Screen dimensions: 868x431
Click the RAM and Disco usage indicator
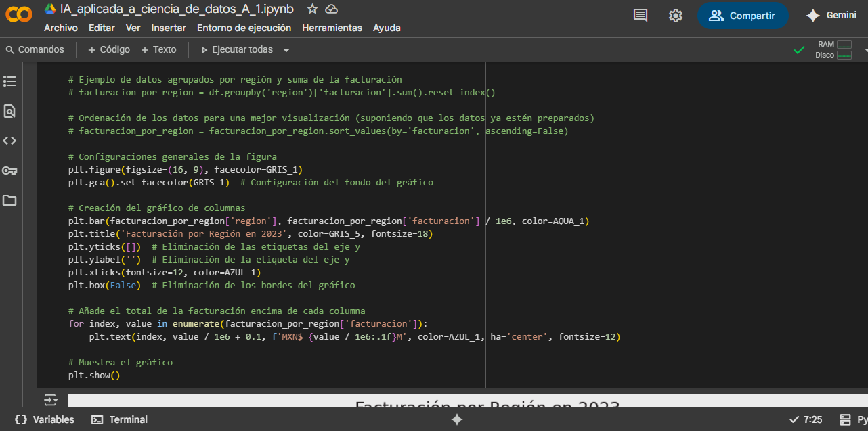833,49
